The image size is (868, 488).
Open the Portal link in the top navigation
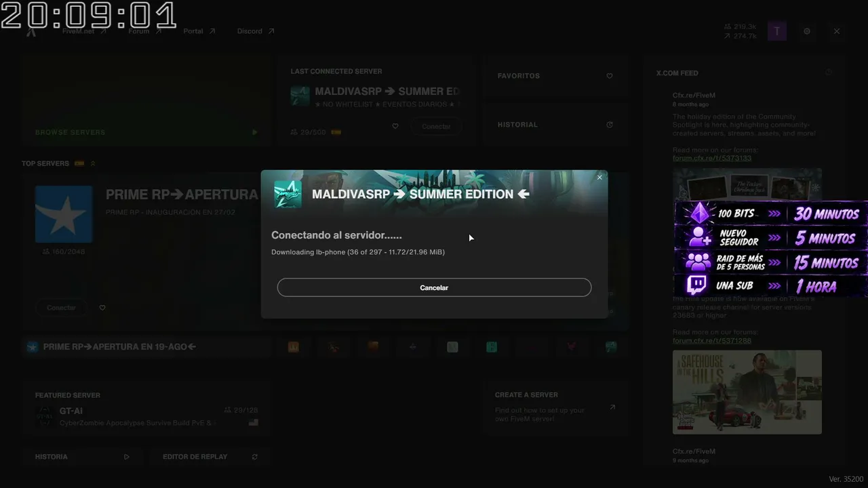tap(199, 31)
